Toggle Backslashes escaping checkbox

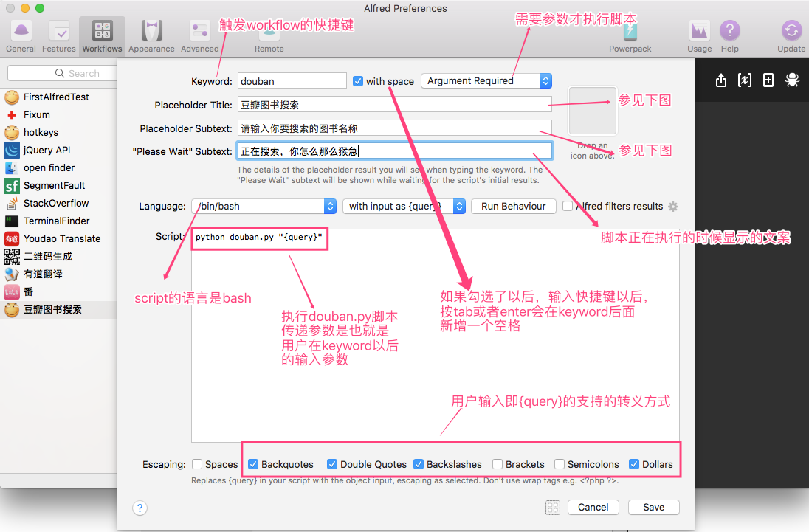point(419,464)
